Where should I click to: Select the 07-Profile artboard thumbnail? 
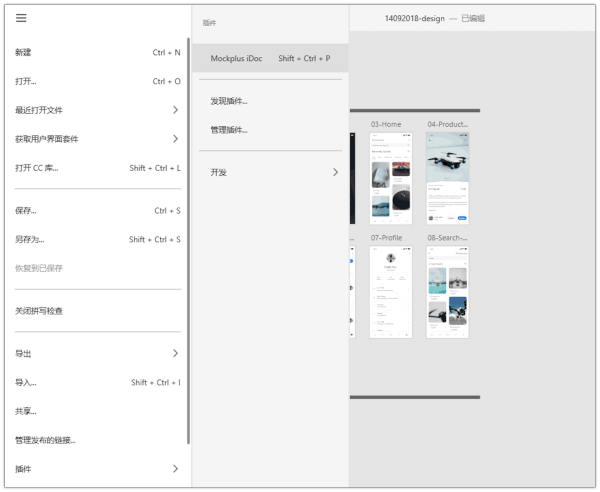(x=391, y=292)
